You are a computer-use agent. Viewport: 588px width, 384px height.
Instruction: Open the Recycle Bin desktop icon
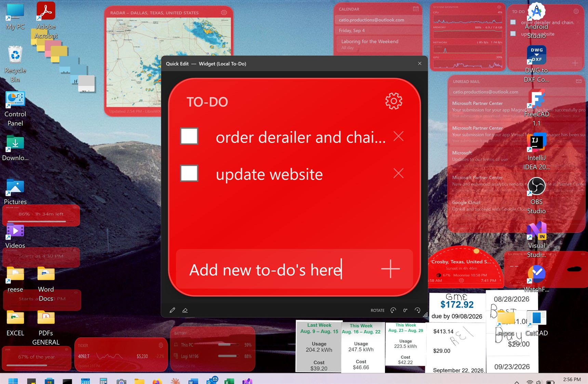coord(15,64)
